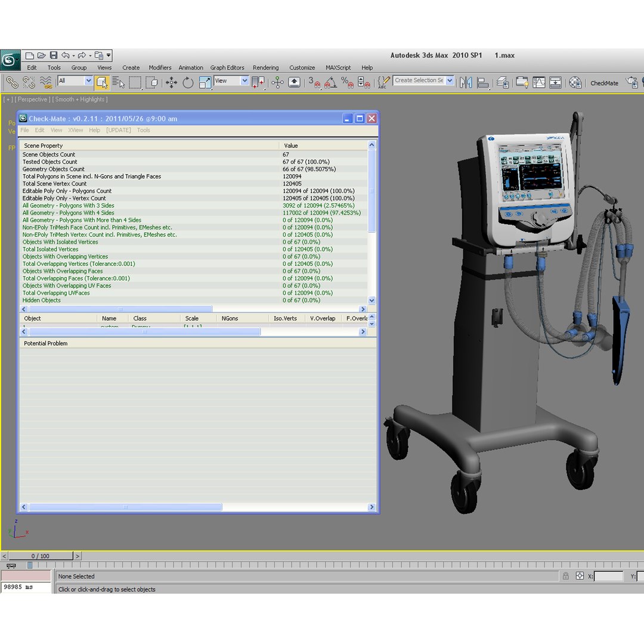The image size is (644, 644).
Task: Open the Undo history dropdown arrow
Action: point(73,55)
